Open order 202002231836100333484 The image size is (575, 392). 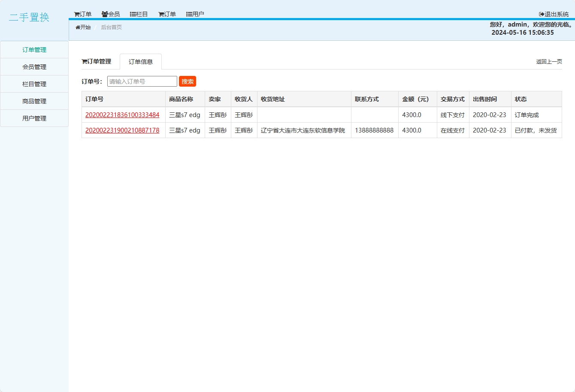122,115
